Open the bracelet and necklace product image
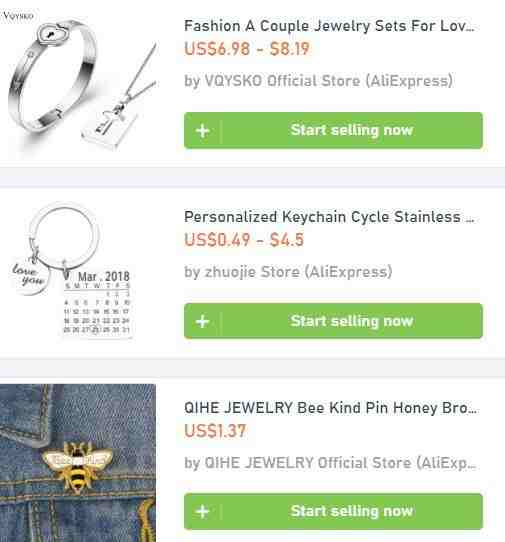This screenshot has width=505, height=542. (x=79, y=83)
